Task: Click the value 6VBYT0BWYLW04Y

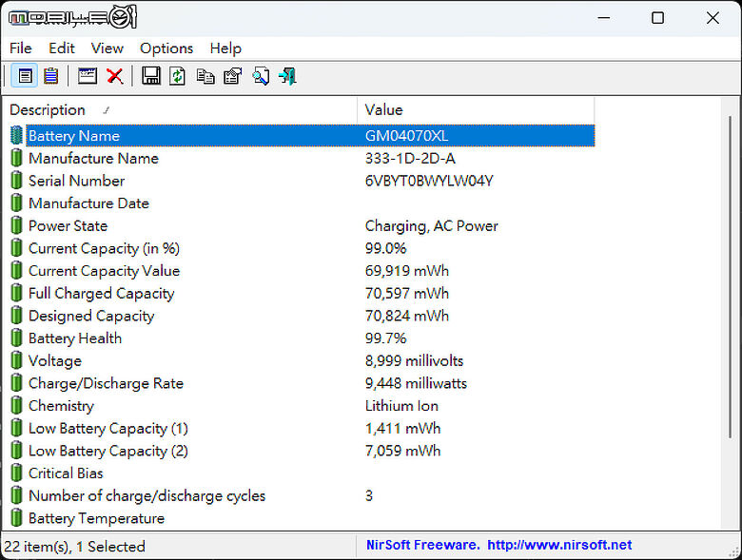Action: (429, 181)
